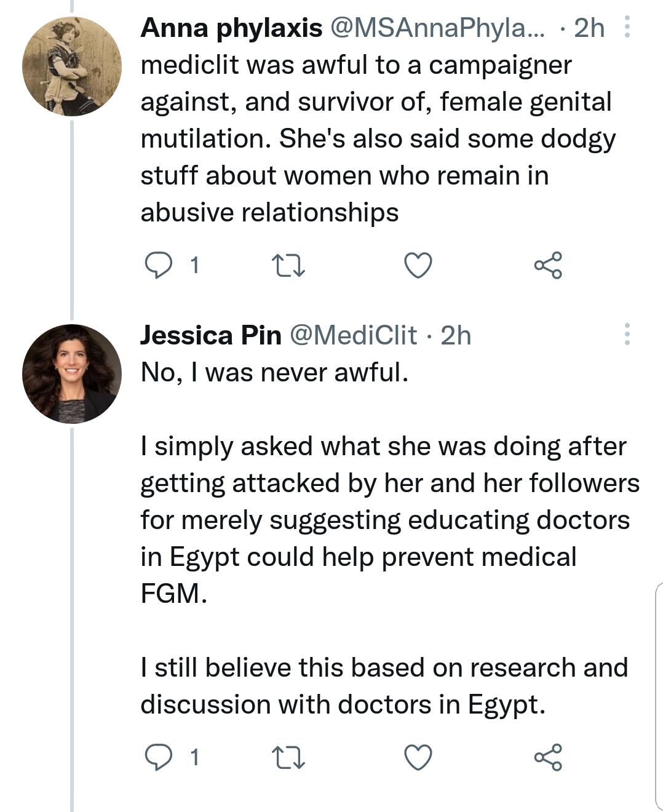
Task: Share Jessica Pin's tweet
Action: [x=547, y=757]
